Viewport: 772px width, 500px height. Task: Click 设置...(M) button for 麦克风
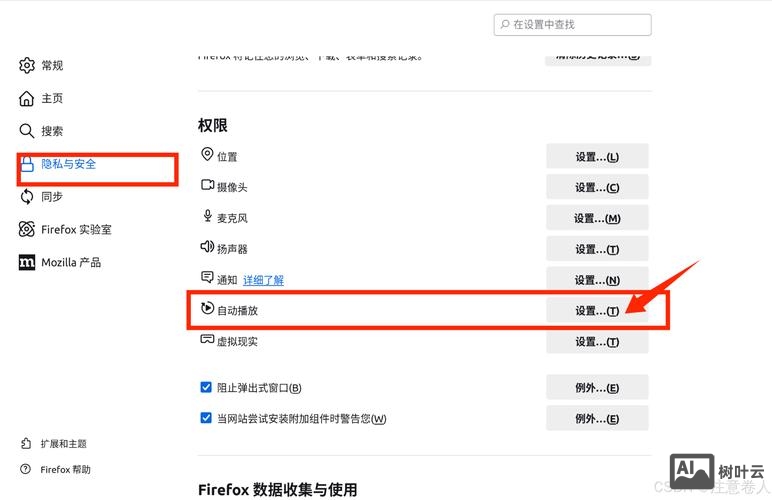[597, 218]
